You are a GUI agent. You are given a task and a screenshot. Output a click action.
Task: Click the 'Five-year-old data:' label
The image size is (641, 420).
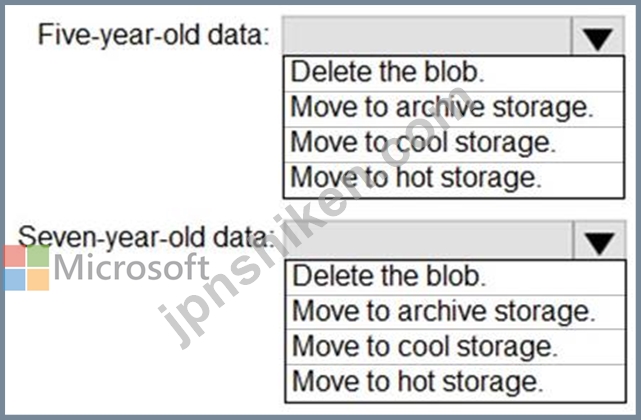click(154, 35)
